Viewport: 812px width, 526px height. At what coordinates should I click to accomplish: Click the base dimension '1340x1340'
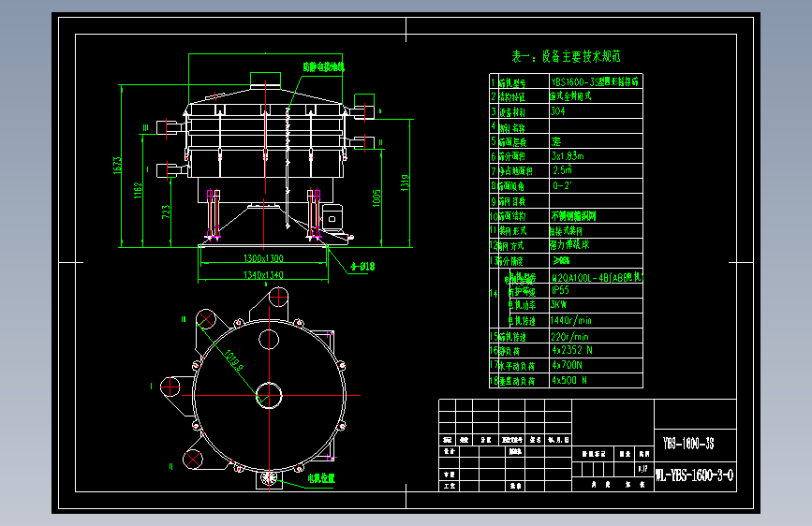coord(263,274)
